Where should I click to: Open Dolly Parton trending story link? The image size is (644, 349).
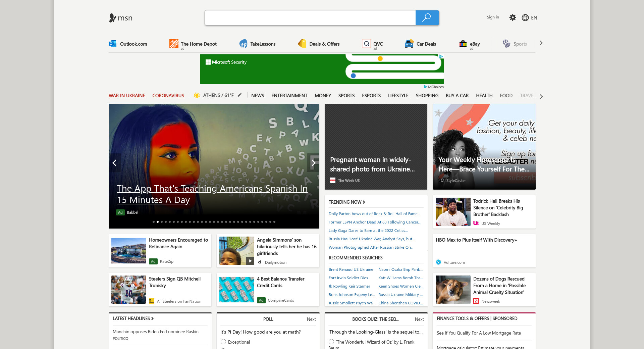click(374, 214)
